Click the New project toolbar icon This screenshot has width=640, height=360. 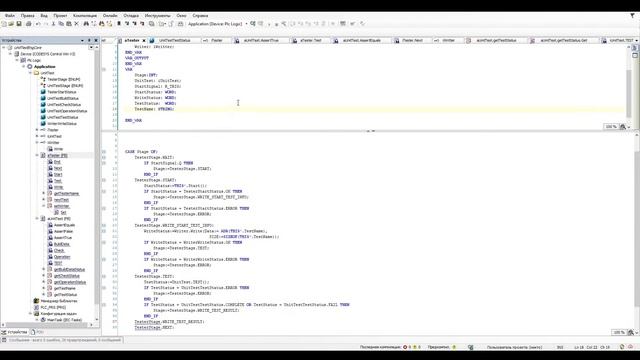[4, 24]
